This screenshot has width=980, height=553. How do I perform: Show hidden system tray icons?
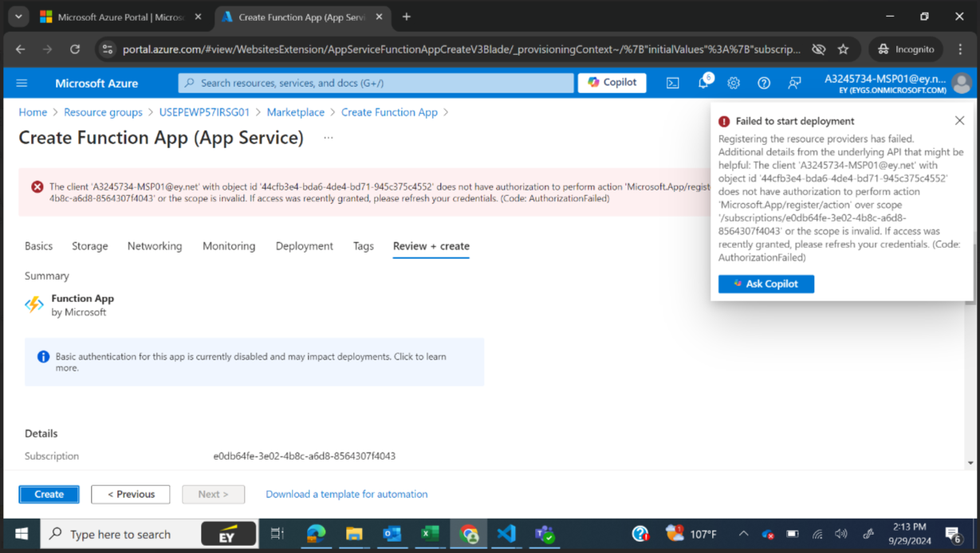[743, 534]
